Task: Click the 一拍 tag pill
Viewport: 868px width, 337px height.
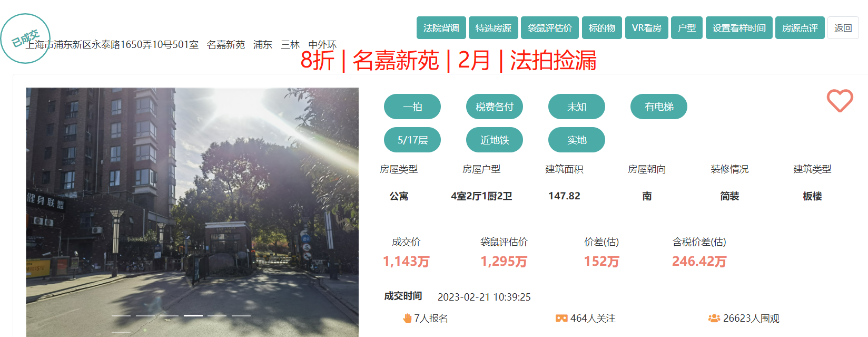Action: pyautogui.click(x=412, y=107)
